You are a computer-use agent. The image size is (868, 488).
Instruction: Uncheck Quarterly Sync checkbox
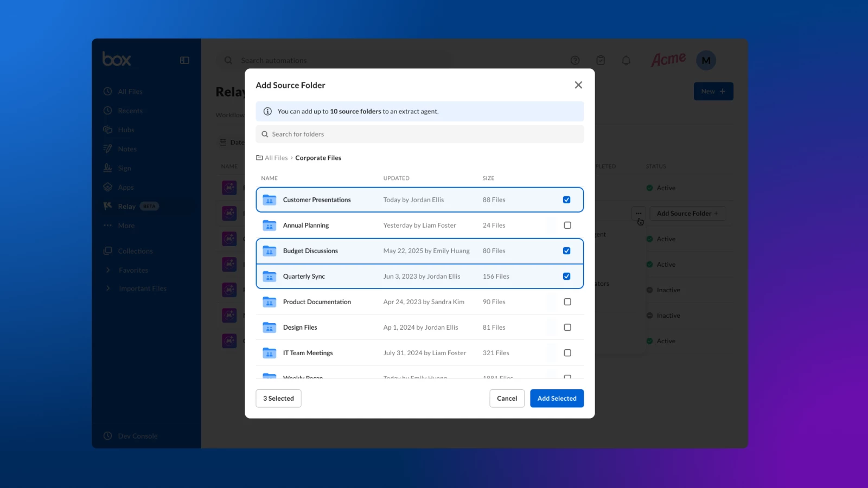tap(567, 276)
